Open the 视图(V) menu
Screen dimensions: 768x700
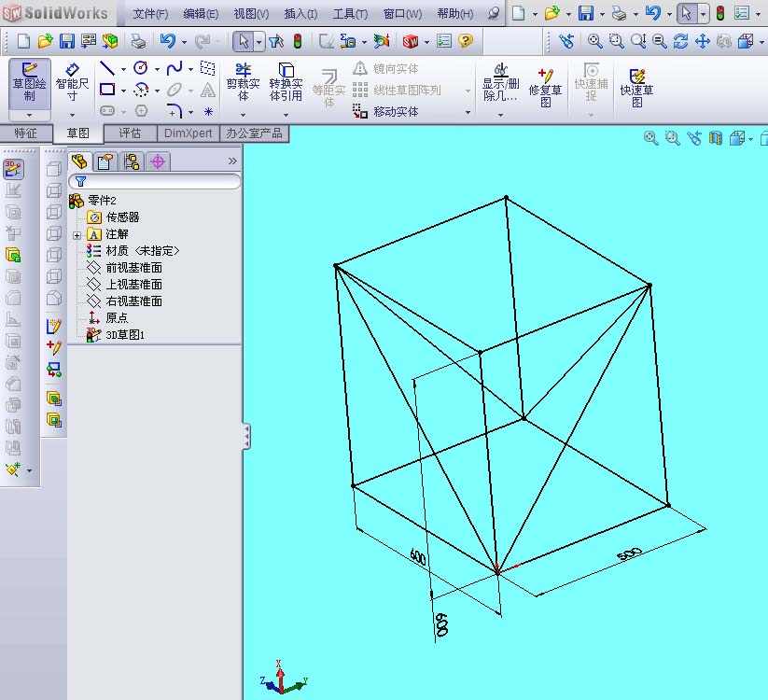(x=251, y=14)
